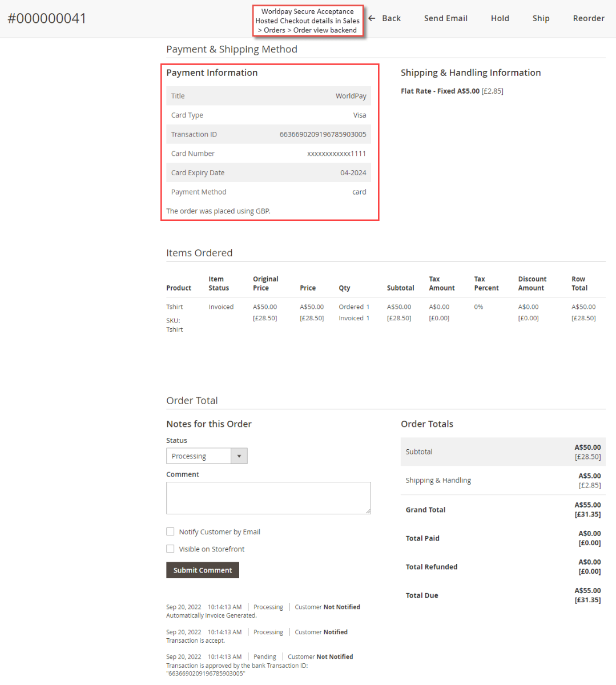Choose Hold to pause order #000000041
Viewport: 616px width, 685px height.
point(500,18)
